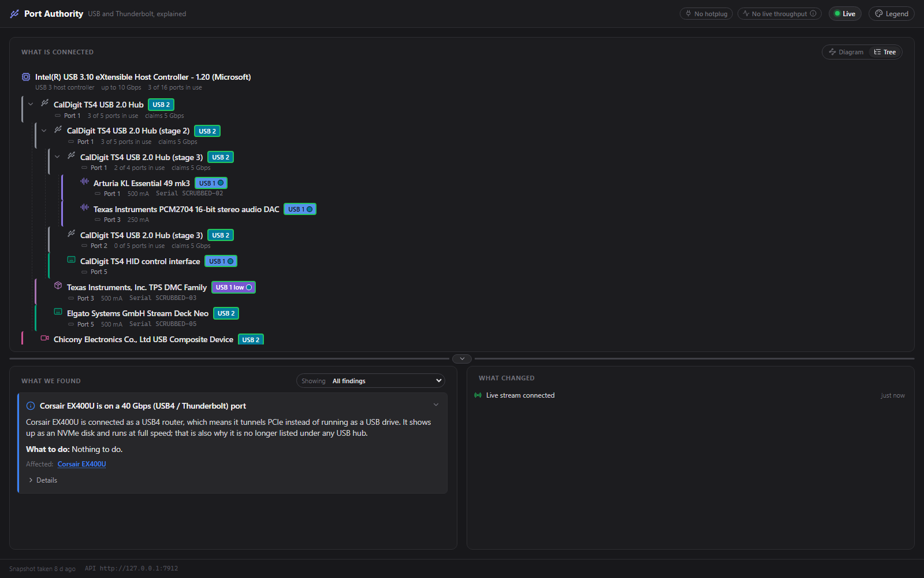
Task: Click the USB 2 badge on Stream Deck Neo
Action: (226, 313)
